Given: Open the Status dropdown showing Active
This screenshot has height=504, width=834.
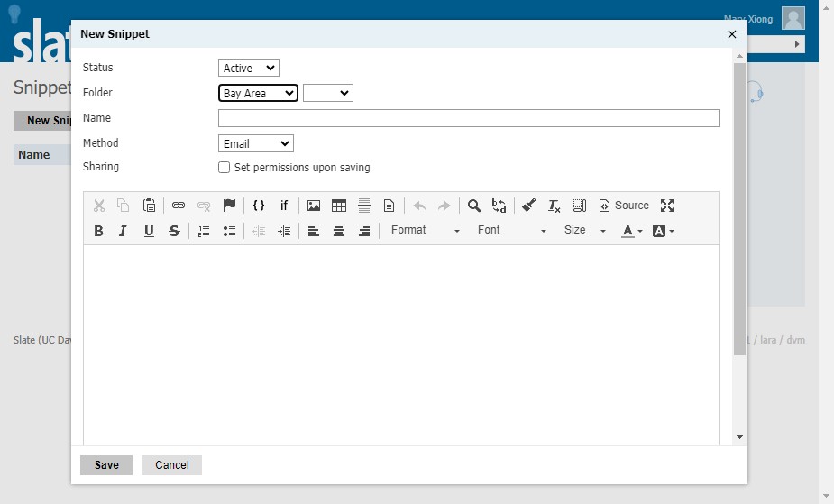Looking at the screenshot, I should pos(248,68).
